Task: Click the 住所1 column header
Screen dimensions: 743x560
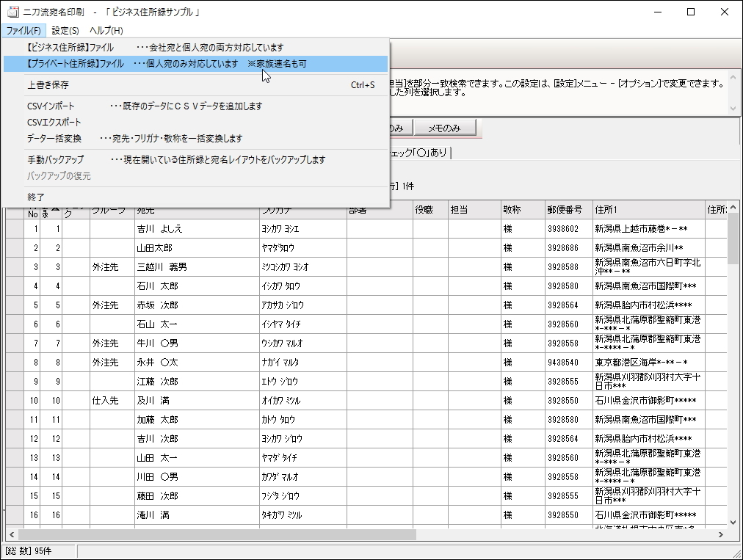Action: point(649,209)
